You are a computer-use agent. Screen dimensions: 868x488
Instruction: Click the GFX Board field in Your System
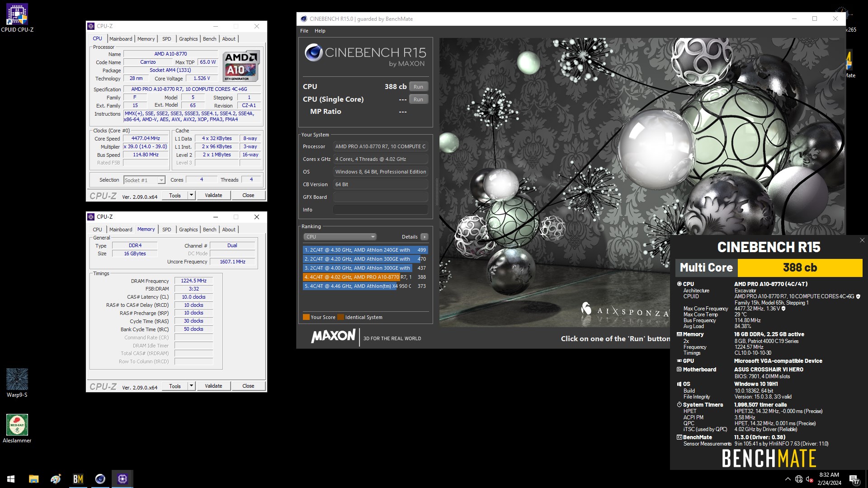(381, 197)
